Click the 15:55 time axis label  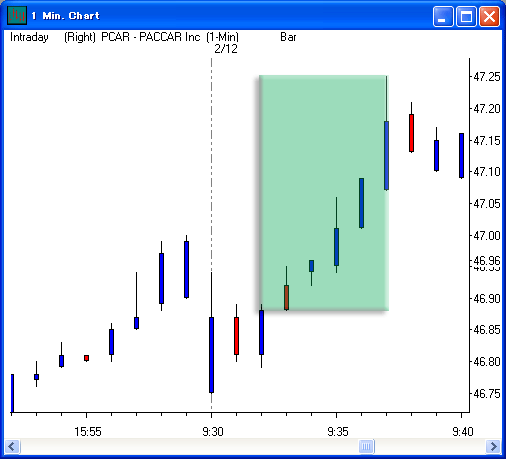[x=88, y=432]
